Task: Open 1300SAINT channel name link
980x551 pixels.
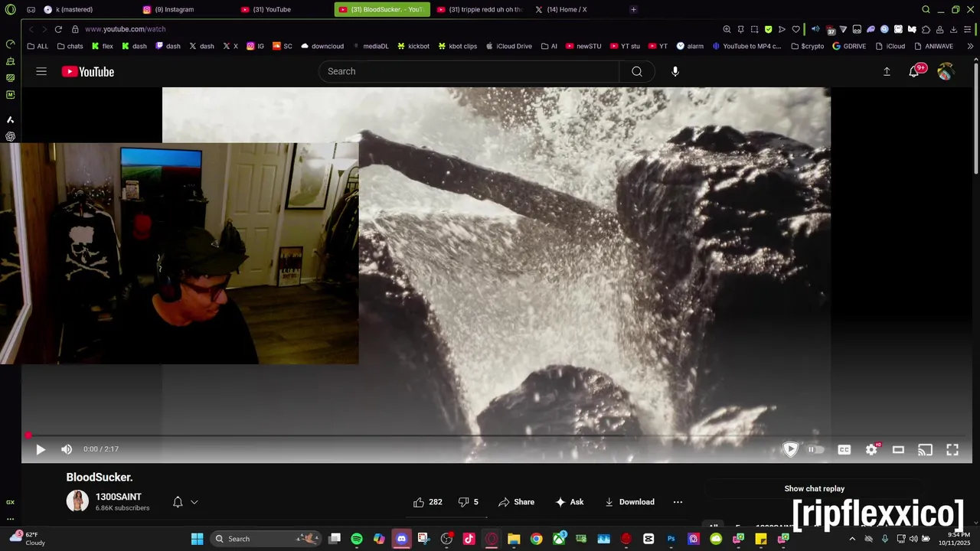Action: [119, 497]
